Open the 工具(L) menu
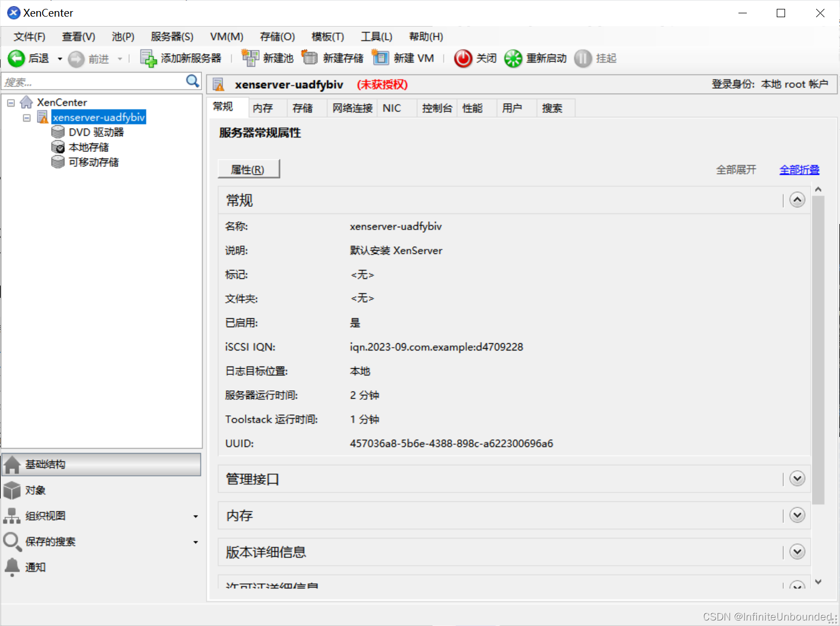Viewport: 840px width, 626px height. [377, 37]
